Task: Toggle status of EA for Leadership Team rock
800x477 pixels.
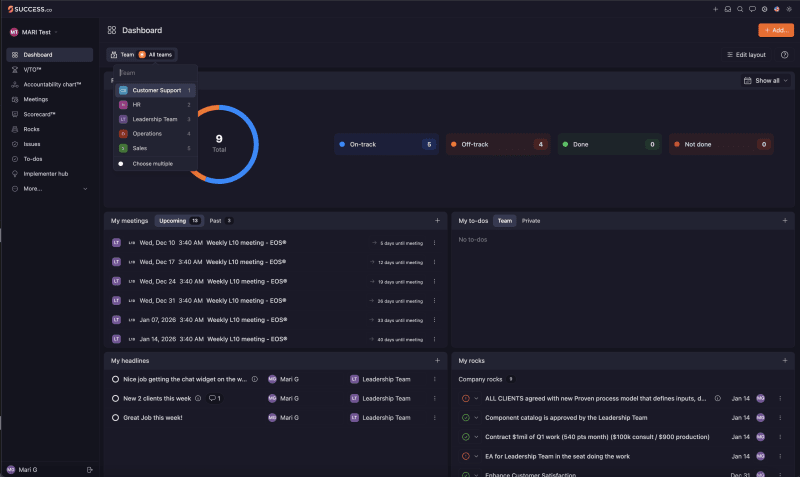Action: (x=465, y=456)
